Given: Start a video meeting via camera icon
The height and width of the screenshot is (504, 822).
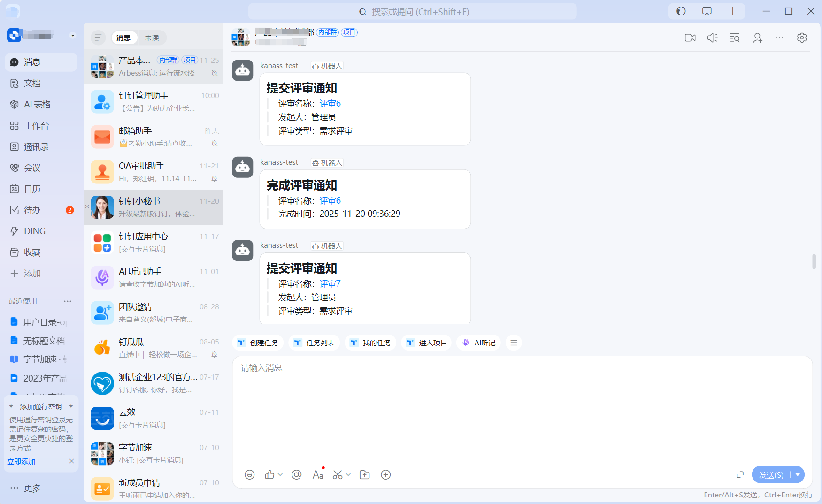Looking at the screenshot, I should point(690,38).
